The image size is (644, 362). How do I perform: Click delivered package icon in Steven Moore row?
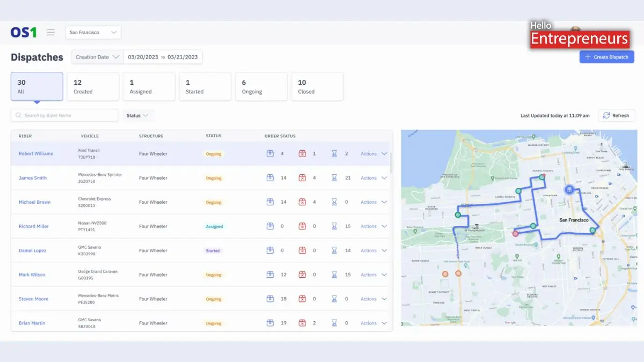270,299
